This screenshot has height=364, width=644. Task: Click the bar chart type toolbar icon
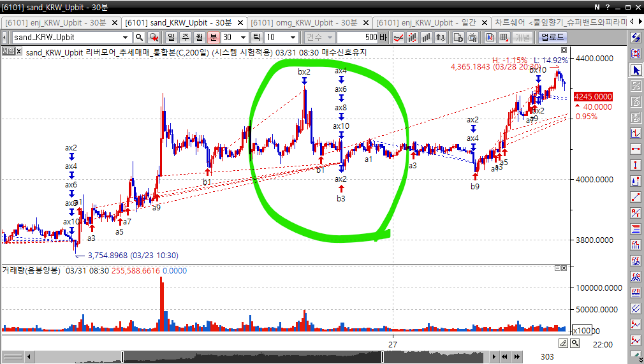[427, 37]
